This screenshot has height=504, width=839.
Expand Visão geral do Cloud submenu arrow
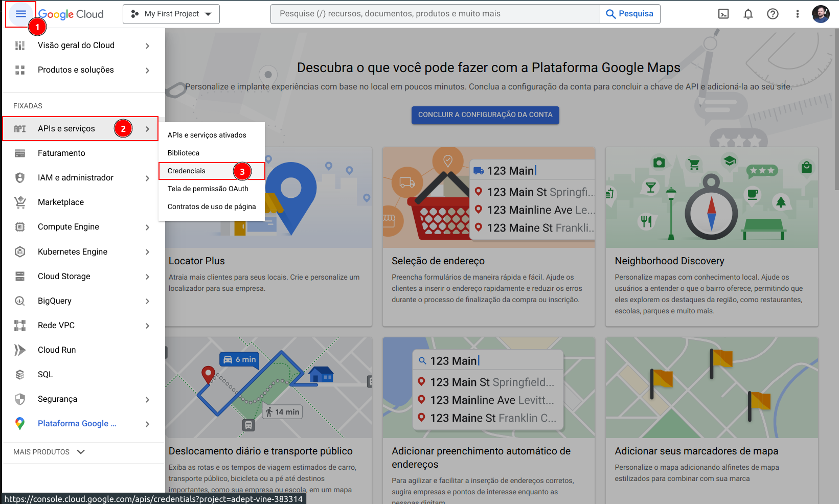[147, 46]
